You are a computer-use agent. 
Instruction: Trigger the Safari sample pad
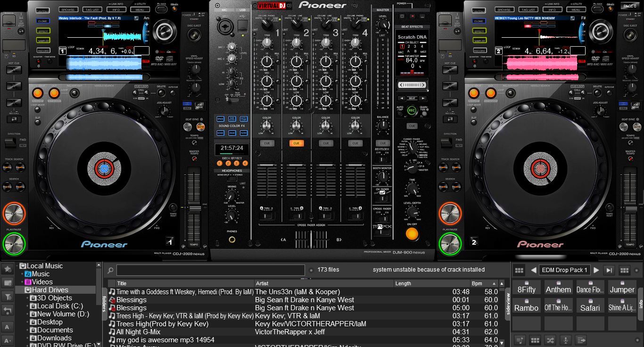pyautogui.click(x=590, y=306)
